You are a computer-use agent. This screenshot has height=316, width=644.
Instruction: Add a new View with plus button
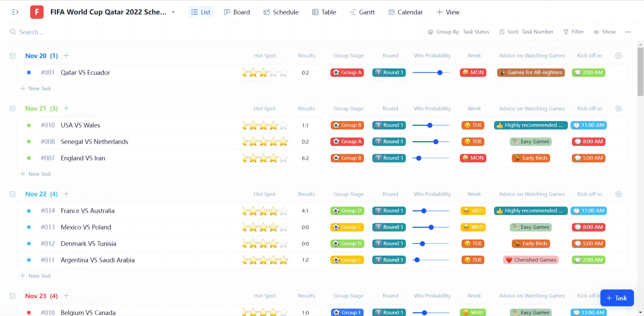[x=448, y=12]
